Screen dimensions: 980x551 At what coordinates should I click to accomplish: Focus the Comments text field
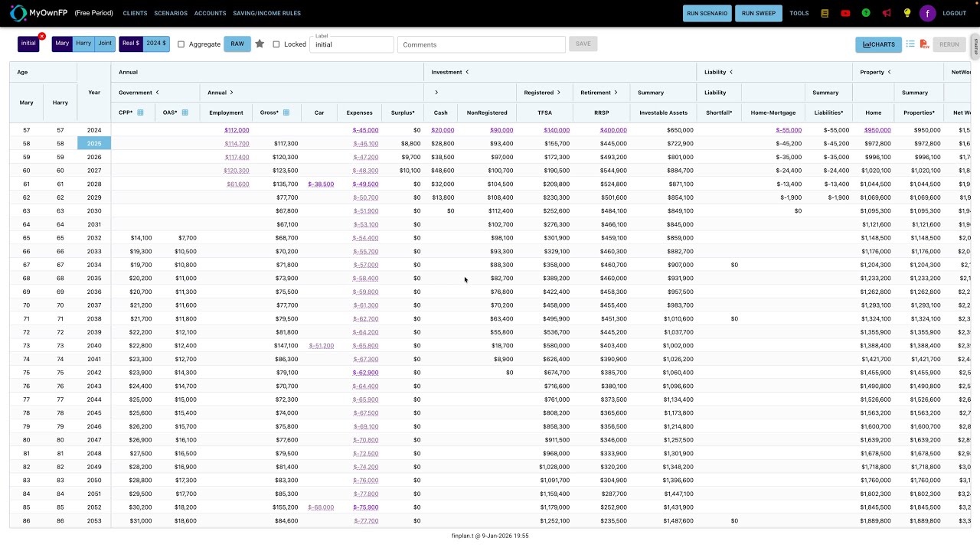click(x=482, y=44)
